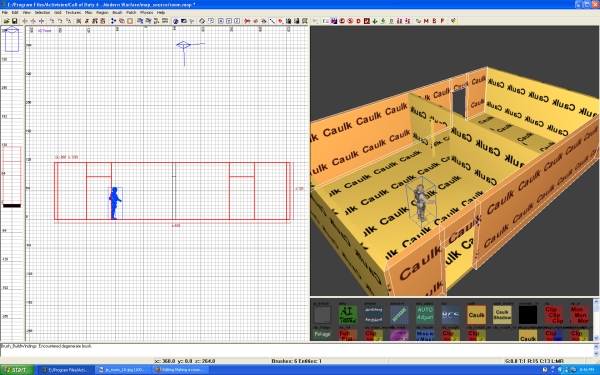600x375 pixels.
Task: Open the File menu
Action: click(5, 13)
